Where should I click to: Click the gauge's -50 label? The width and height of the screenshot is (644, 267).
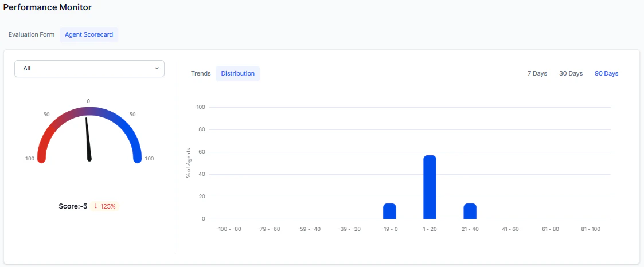pos(45,115)
